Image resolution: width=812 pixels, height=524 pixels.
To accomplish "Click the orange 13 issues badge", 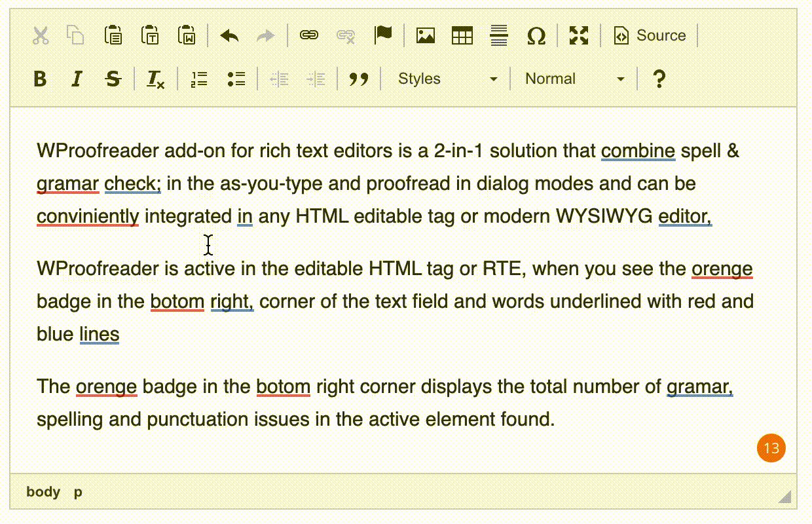I will [771, 448].
